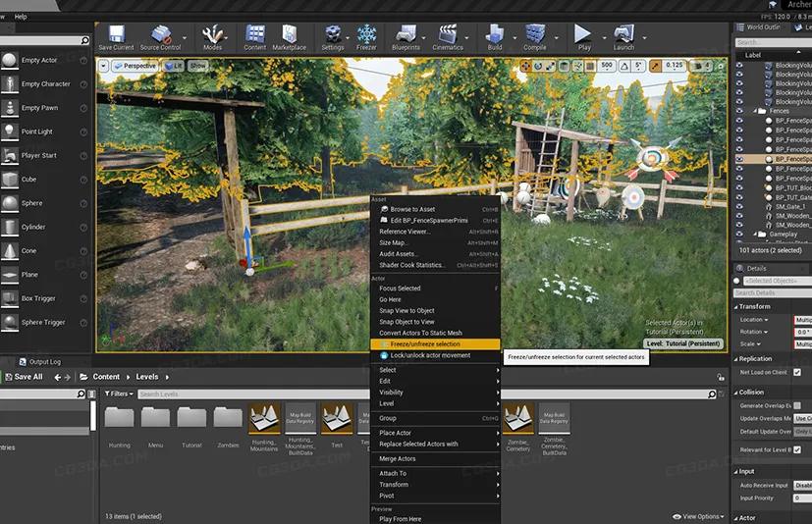
Task: Select the Cylinder shape item
Action: (44, 227)
